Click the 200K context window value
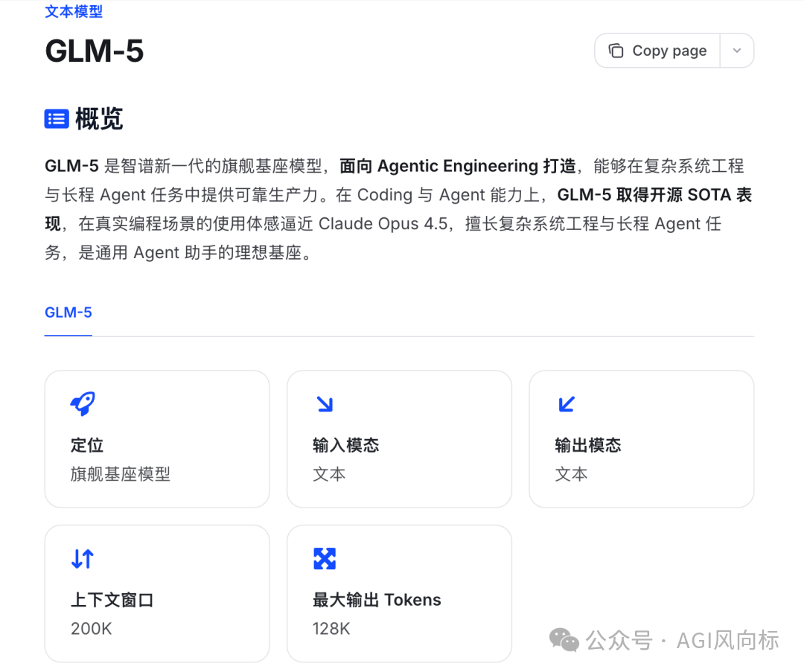 [x=92, y=628]
